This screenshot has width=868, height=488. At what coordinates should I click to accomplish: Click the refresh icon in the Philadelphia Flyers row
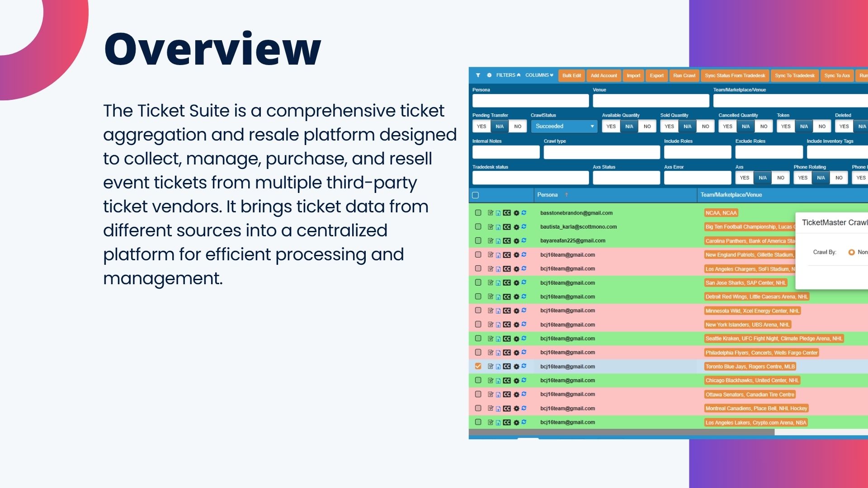[x=524, y=352]
